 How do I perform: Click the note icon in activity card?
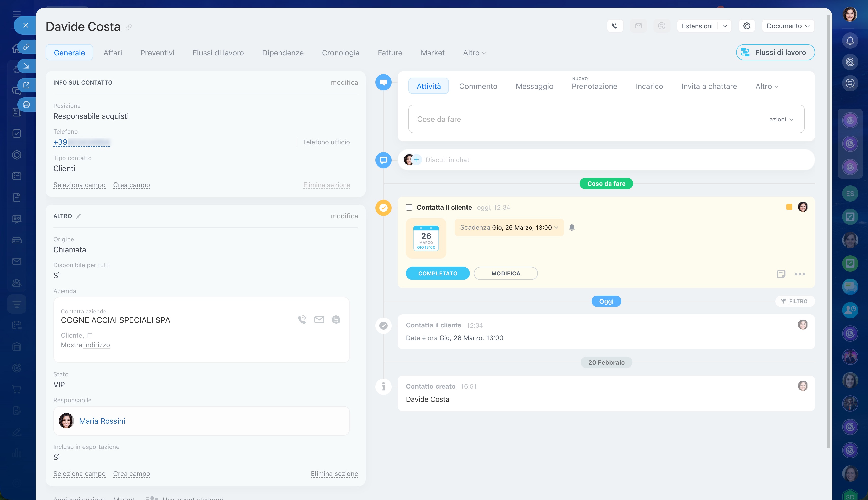click(781, 274)
